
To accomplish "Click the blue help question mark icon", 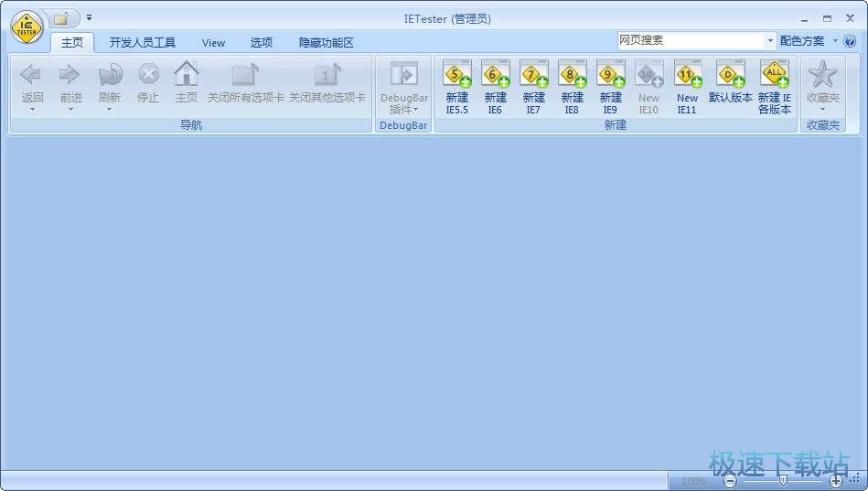I will (x=850, y=41).
